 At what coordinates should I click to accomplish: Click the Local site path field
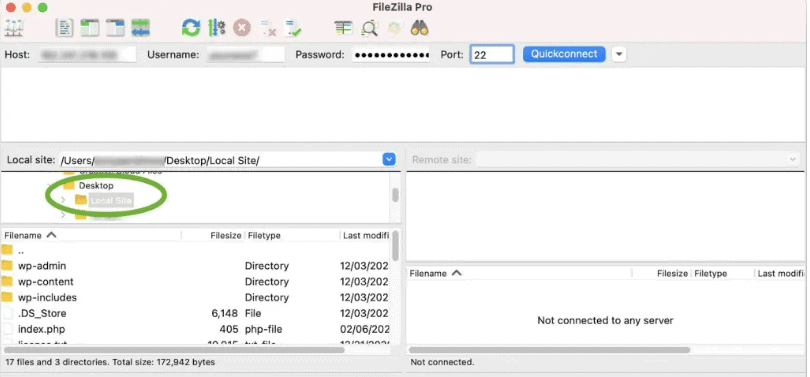point(221,160)
